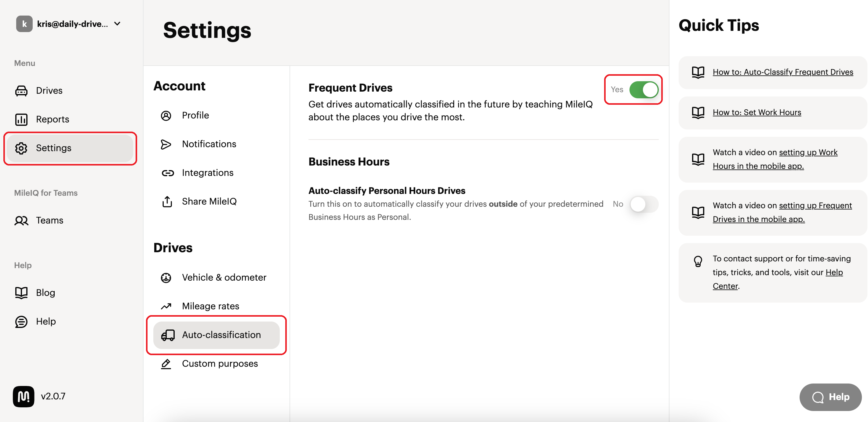This screenshot has height=422, width=868.
Task: Click the book icon beside Set Work Hours tip
Action: click(x=698, y=112)
